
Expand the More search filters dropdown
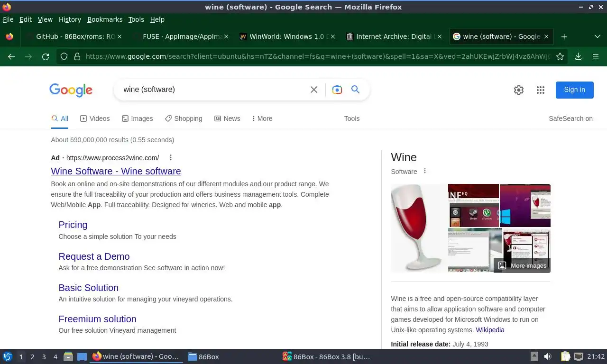coord(262,118)
